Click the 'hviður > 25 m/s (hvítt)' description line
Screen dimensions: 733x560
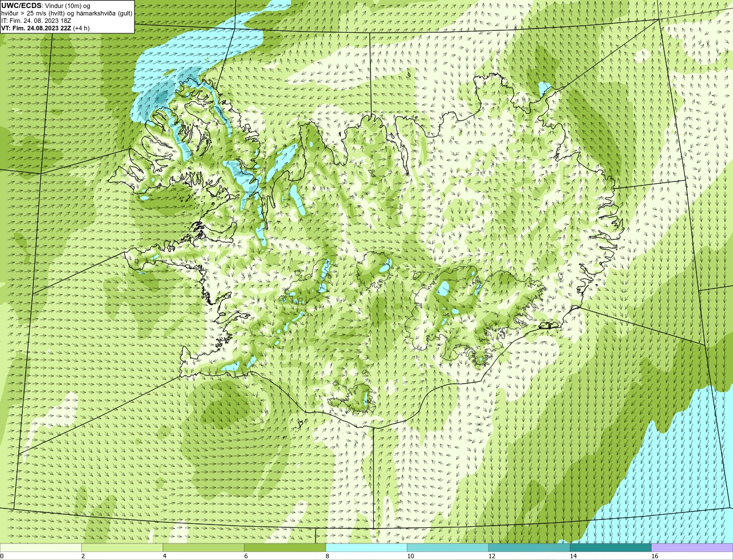67,13
